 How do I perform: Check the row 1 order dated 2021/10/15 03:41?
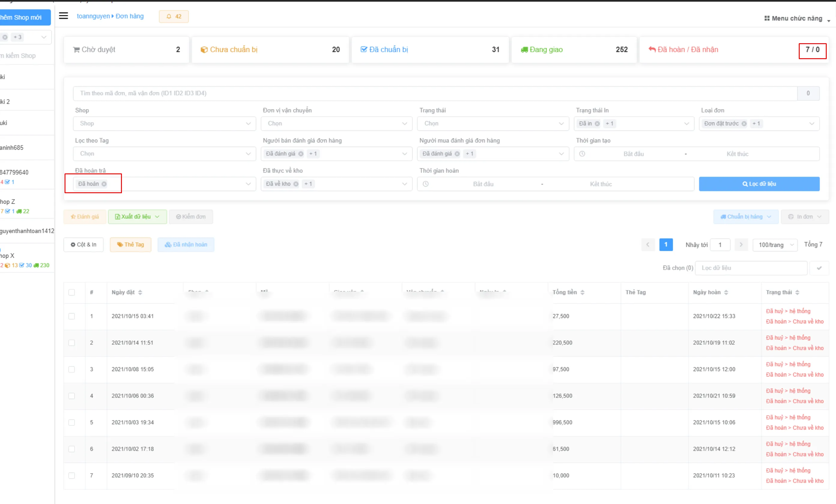[x=71, y=316]
